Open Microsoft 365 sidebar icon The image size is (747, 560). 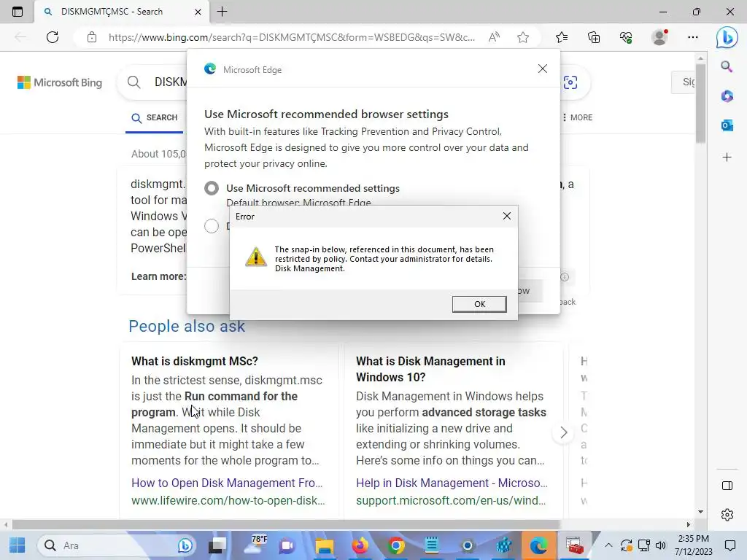coord(727,96)
